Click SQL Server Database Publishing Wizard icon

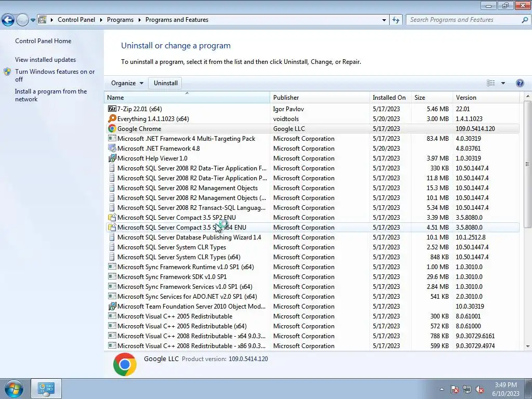point(112,237)
